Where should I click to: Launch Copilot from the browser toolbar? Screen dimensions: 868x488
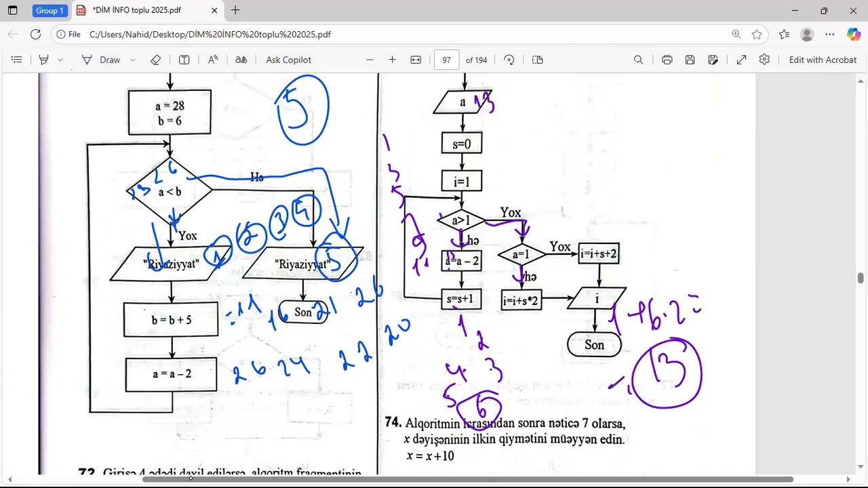pyautogui.click(x=854, y=34)
